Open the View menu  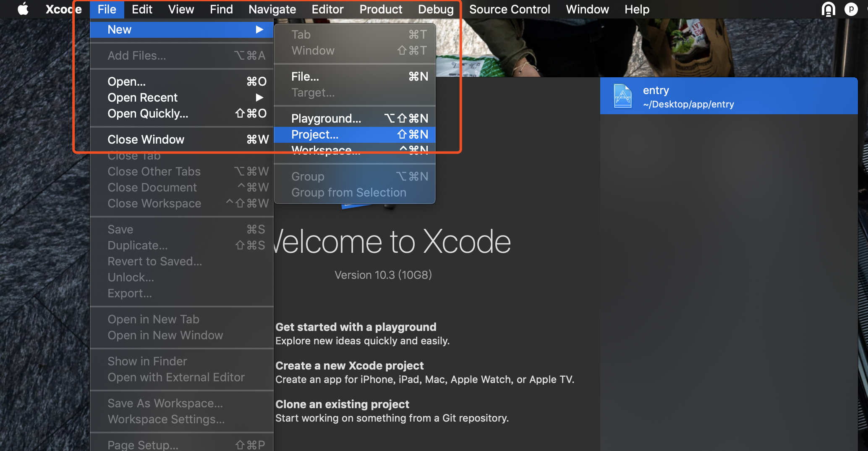(181, 9)
